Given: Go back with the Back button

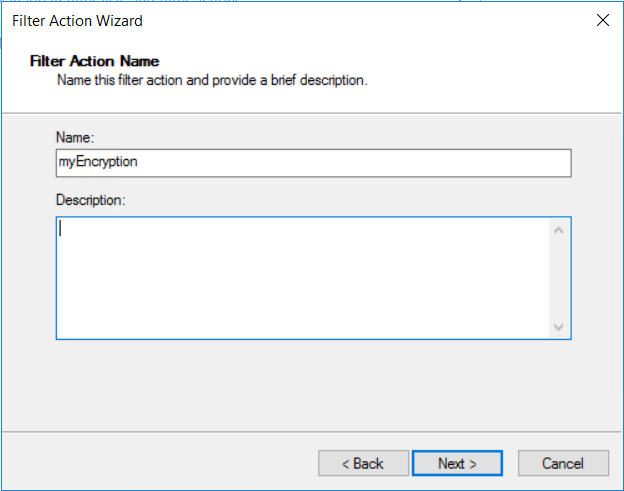Looking at the screenshot, I should coord(363,463).
